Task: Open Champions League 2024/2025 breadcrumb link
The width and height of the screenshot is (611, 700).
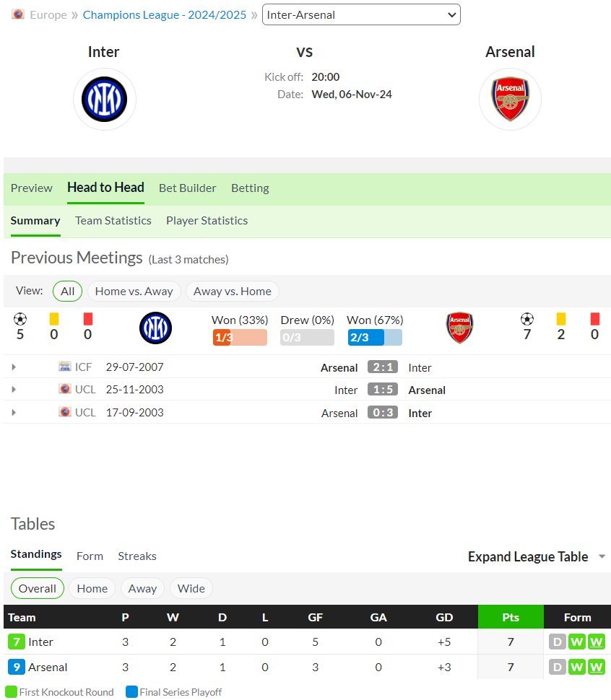Action: coord(165,14)
